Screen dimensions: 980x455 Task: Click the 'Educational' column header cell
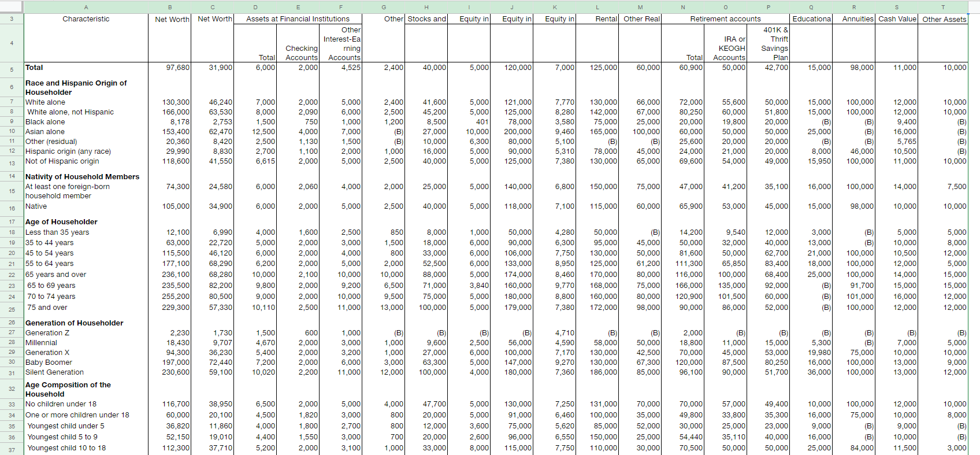pos(811,19)
